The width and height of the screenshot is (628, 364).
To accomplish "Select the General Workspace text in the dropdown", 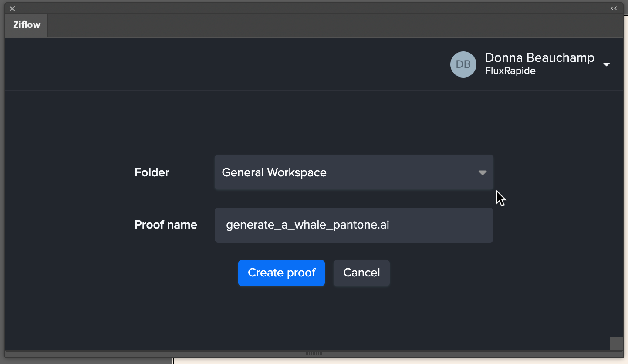I will point(274,172).
